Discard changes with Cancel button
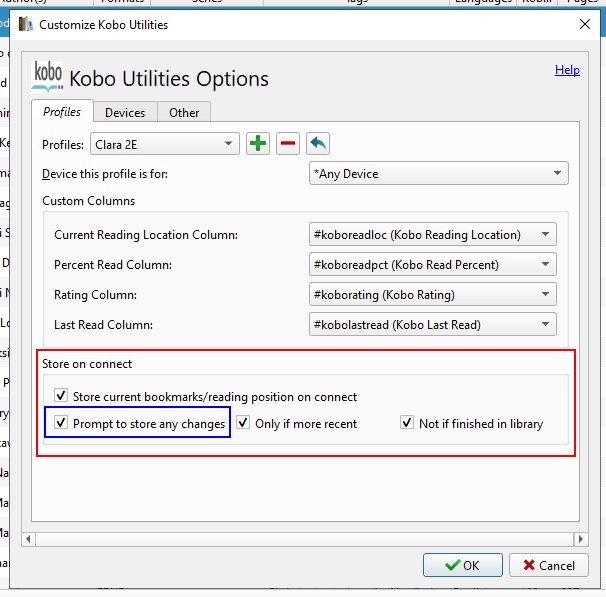Image resolution: width=606 pixels, height=597 pixels. pyautogui.click(x=549, y=565)
